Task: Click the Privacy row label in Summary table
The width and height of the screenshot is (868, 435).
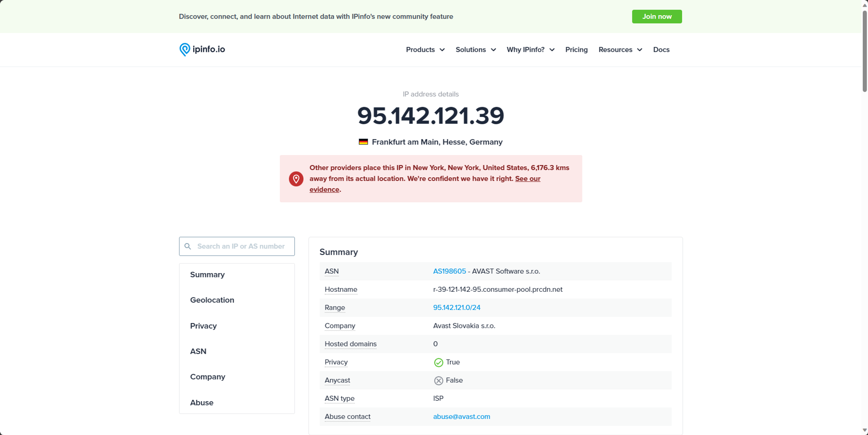Action: point(336,362)
